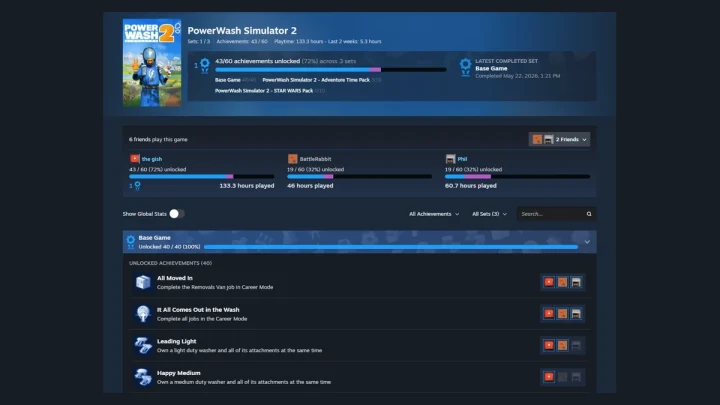
Task: Click "133.3 hours played" under the gish
Action: point(247,186)
